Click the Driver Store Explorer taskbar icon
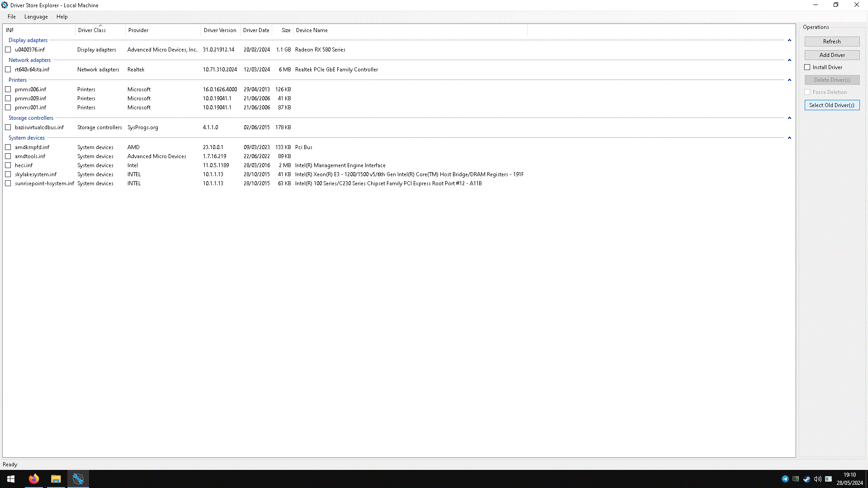 pos(78,479)
